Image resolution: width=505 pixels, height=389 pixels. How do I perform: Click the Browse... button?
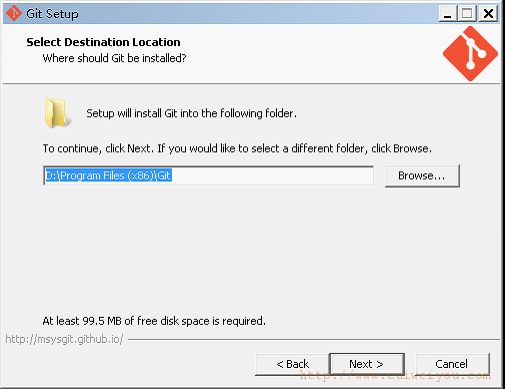click(x=422, y=176)
